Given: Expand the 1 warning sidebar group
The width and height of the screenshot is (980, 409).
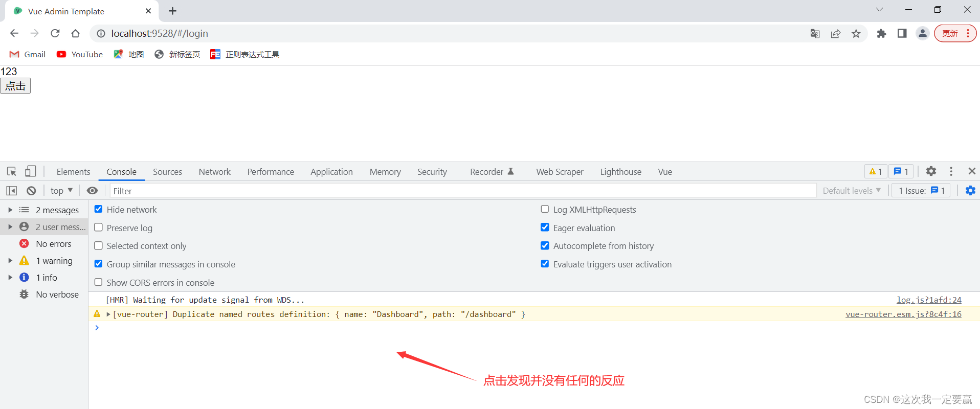Looking at the screenshot, I should pyautogui.click(x=10, y=261).
